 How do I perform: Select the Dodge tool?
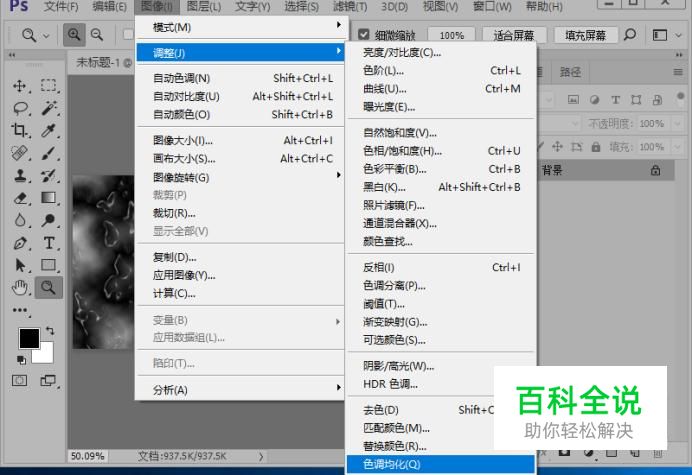point(49,220)
